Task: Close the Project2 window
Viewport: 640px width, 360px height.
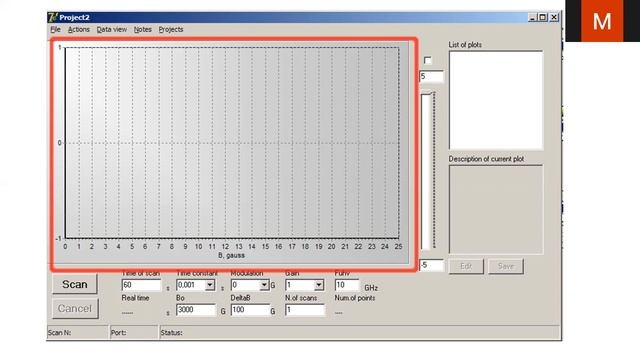Action: 554,17
